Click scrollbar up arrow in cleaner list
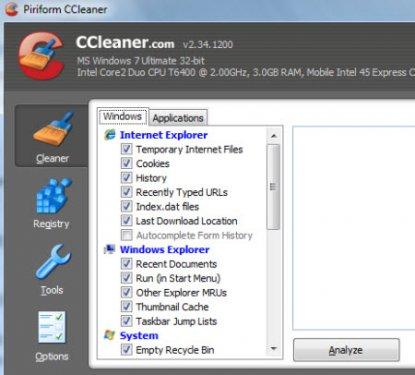 tap(274, 136)
